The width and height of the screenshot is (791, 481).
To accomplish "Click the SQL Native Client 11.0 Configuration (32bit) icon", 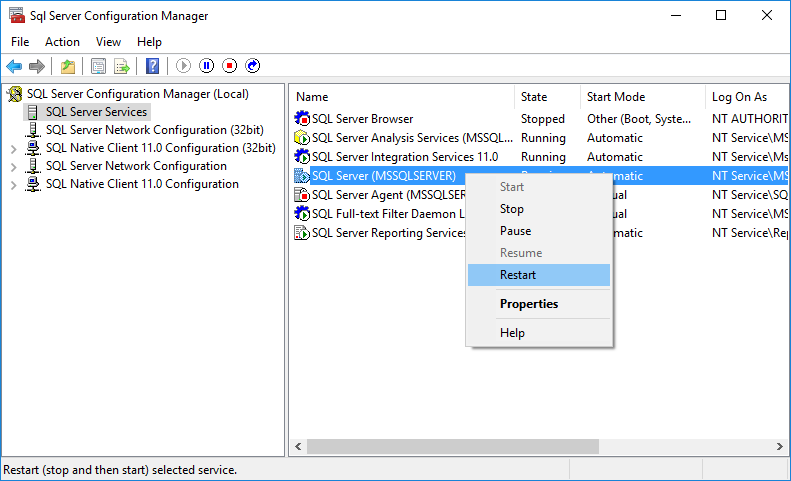I will click(x=33, y=148).
